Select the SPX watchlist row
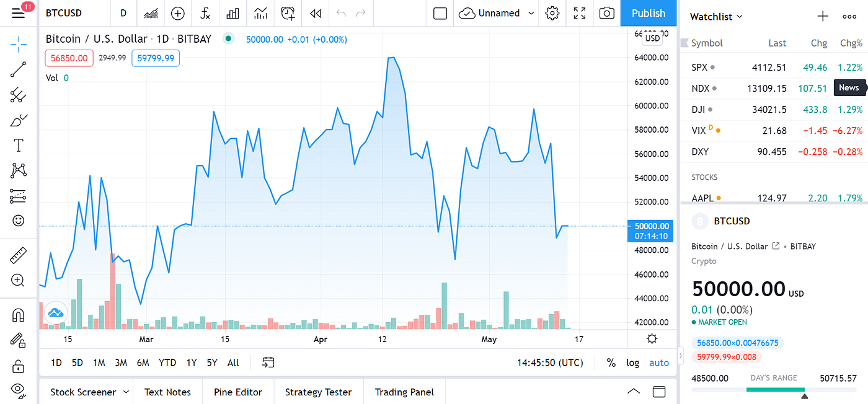The height and width of the screenshot is (404, 868). click(774, 68)
